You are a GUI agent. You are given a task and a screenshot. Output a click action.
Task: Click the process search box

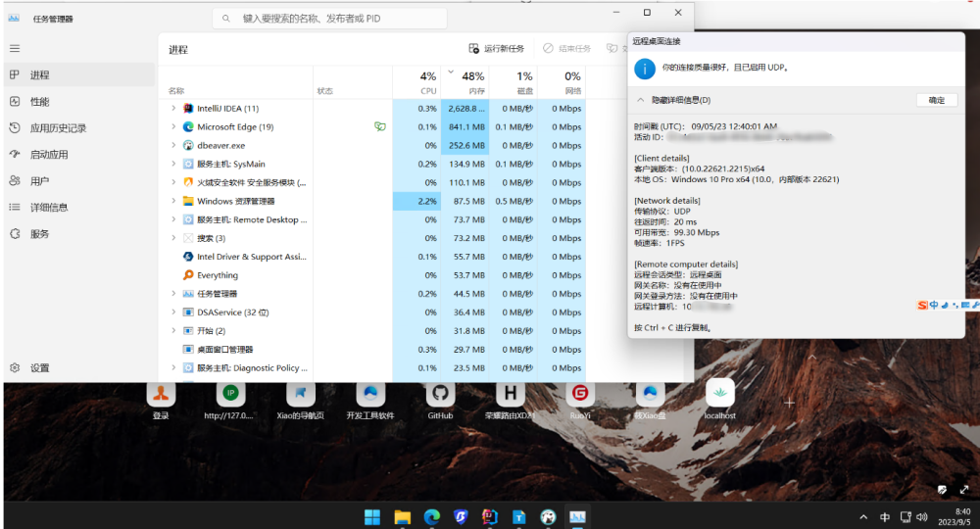coord(330,19)
